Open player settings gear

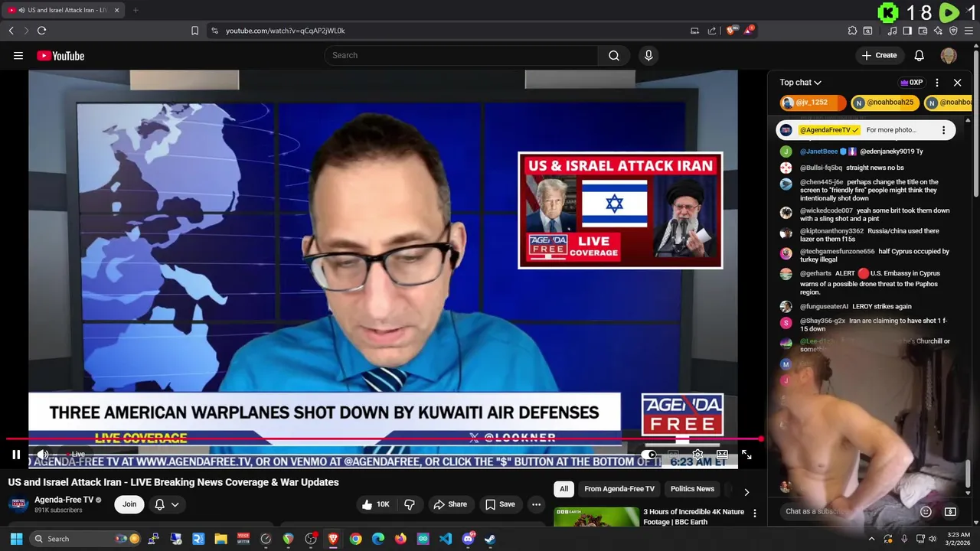pos(697,455)
